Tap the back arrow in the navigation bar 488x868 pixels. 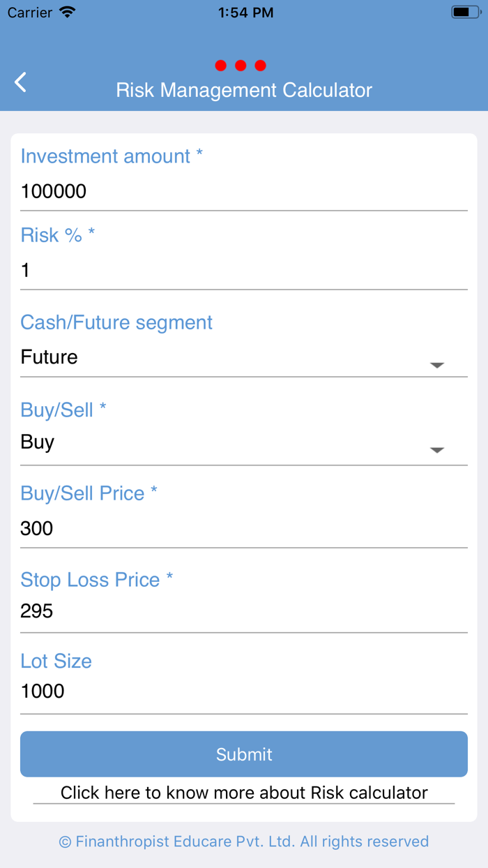point(20,82)
